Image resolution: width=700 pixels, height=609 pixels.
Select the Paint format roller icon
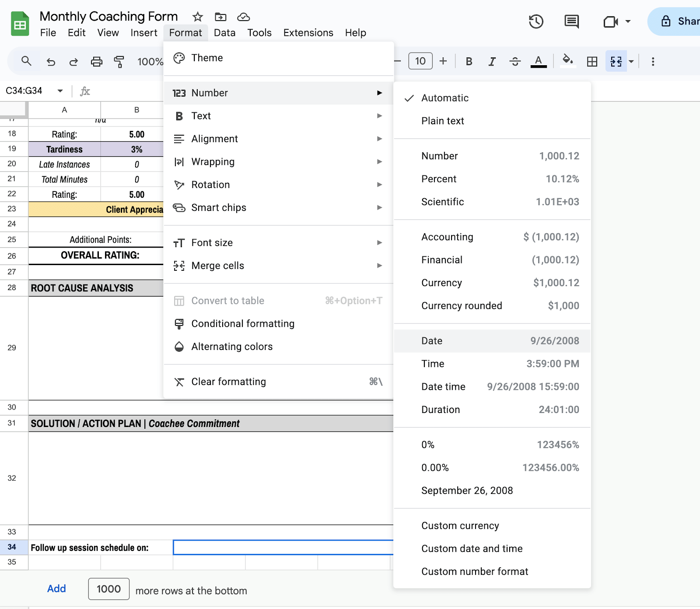(119, 62)
